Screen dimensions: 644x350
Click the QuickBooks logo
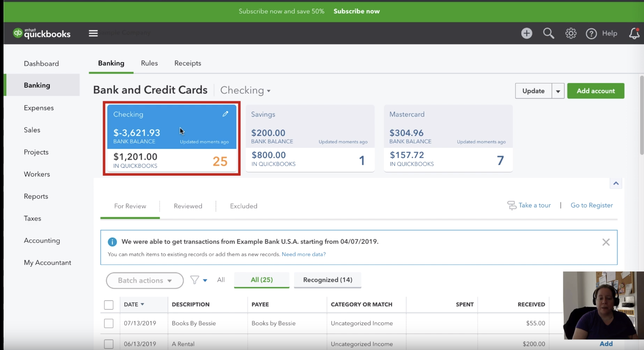42,33
